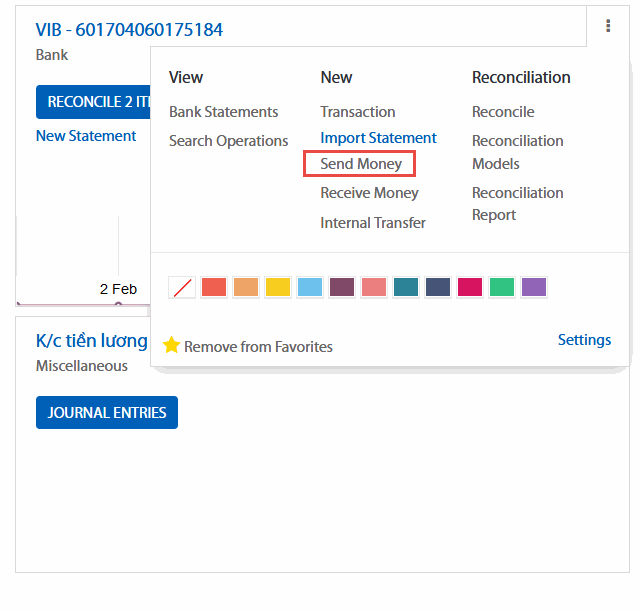Pick the yellow color swatch
The width and height of the screenshot is (641, 613).
pos(278,288)
